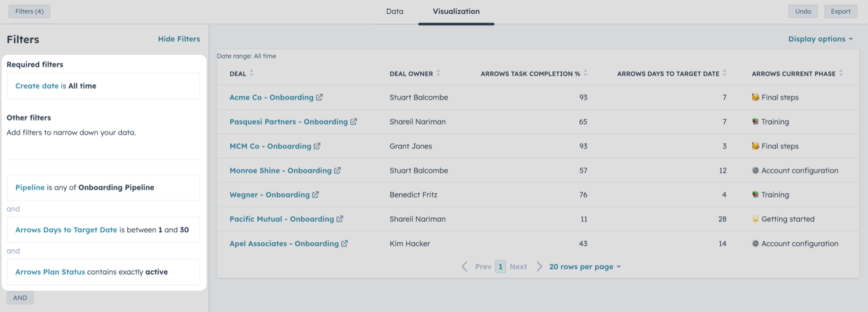Screen dimensions: 868x312
Task: Select the Visualization tab
Action: 456,11
